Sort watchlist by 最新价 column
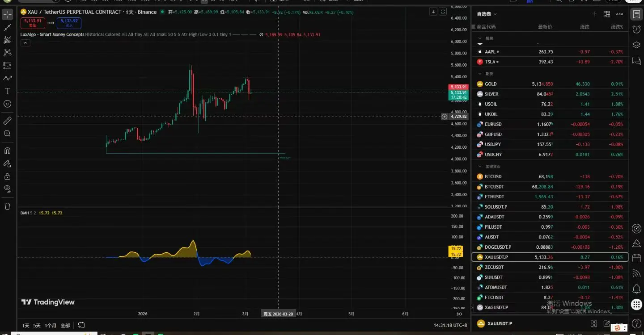644x335 pixels. point(545,27)
